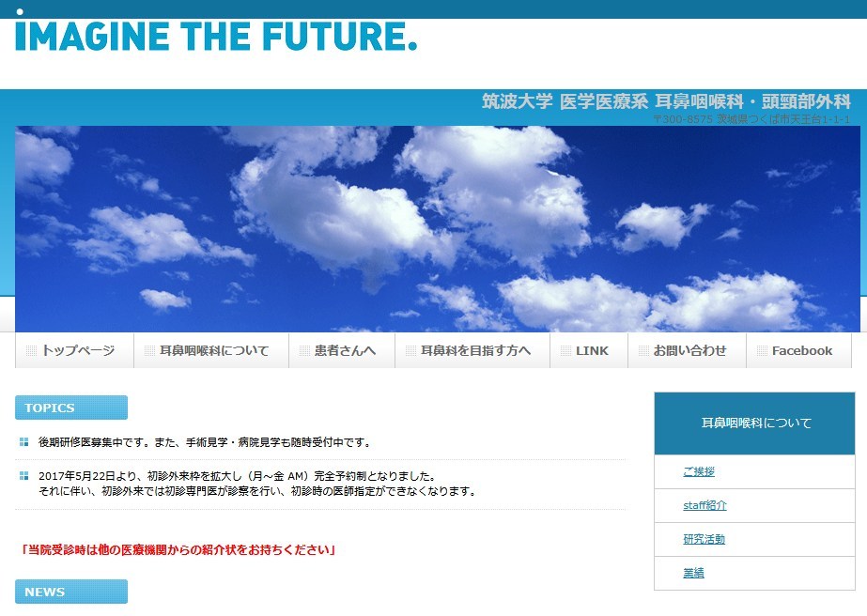Image resolution: width=867 pixels, height=616 pixels.
Task: Click the TOPICS section heading
Action: coord(71,408)
